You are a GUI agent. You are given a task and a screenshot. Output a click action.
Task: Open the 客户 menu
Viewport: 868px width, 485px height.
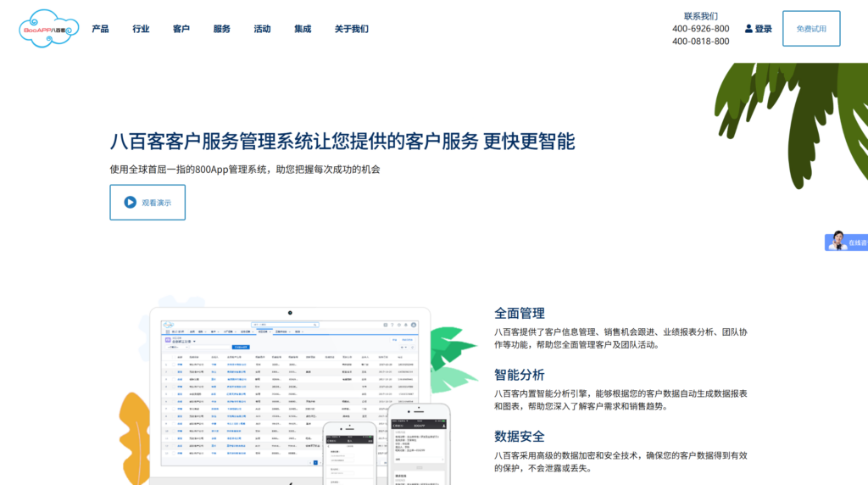pyautogui.click(x=181, y=29)
